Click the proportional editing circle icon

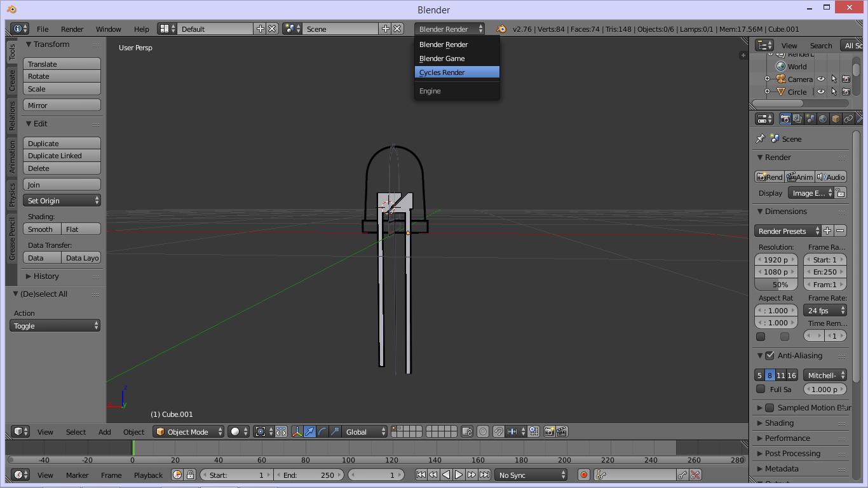click(x=483, y=431)
